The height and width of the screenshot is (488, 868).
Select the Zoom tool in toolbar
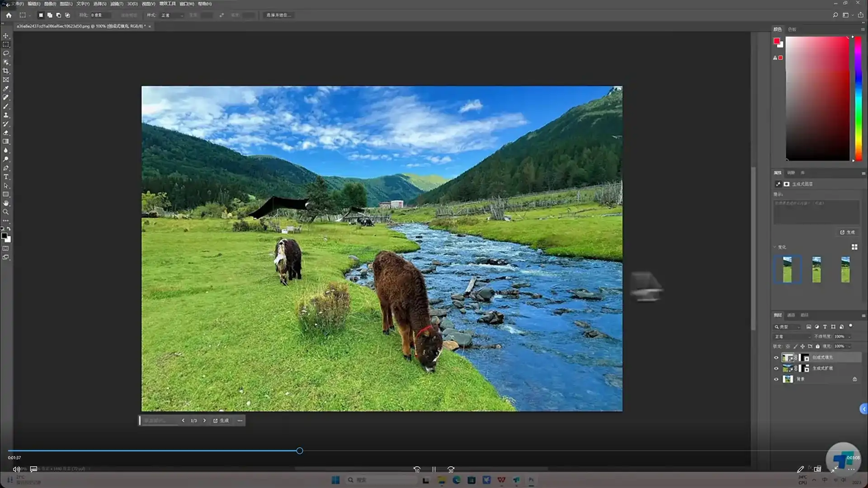coord(6,212)
